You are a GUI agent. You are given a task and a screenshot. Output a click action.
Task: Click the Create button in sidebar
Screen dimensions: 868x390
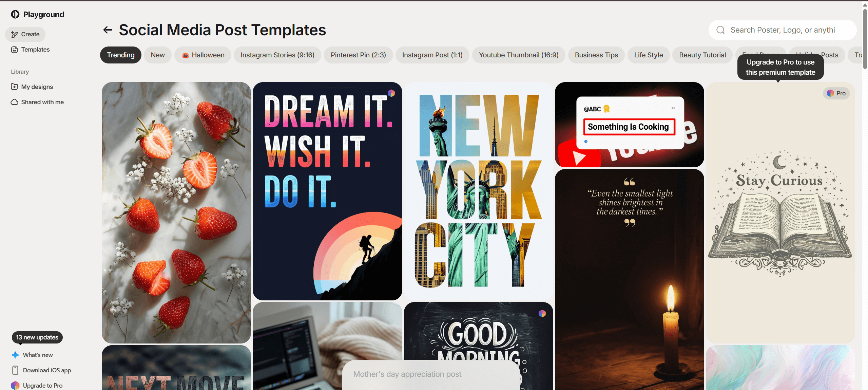25,34
